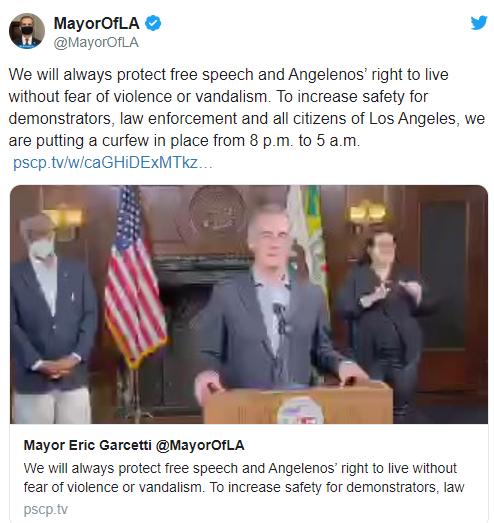Click the tweet body text about curfew
The image size is (494, 523).
pyautogui.click(x=246, y=107)
